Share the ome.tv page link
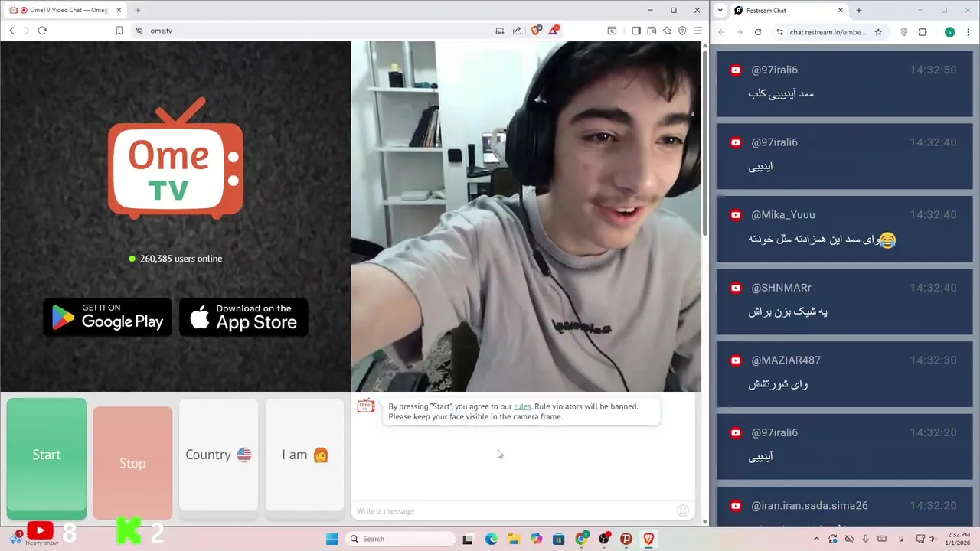 (517, 31)
